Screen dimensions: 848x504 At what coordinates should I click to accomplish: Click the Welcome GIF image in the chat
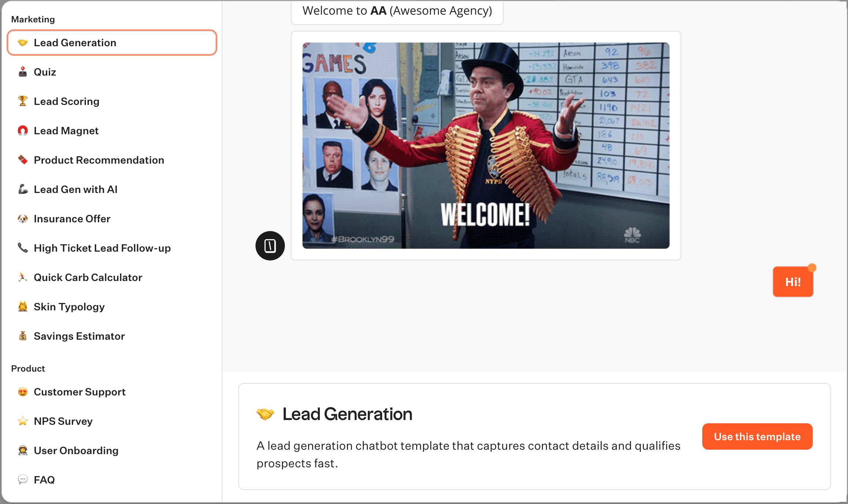[486, 146]
